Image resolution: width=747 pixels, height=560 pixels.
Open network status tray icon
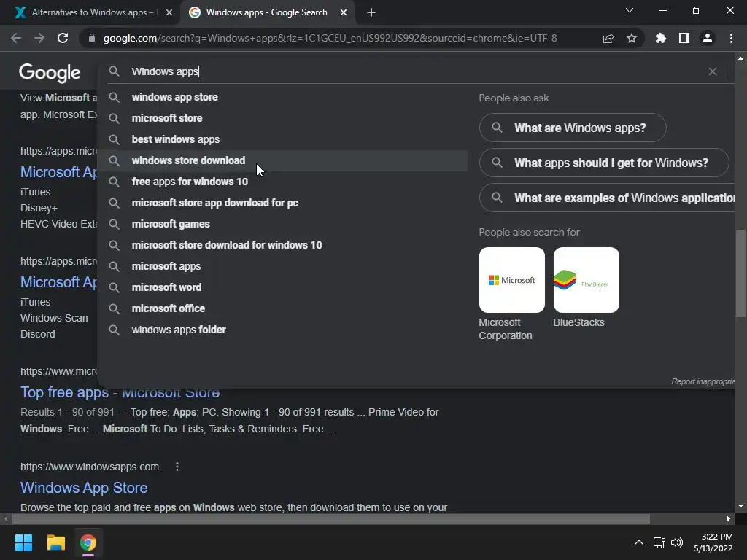(x=659, y=542)
